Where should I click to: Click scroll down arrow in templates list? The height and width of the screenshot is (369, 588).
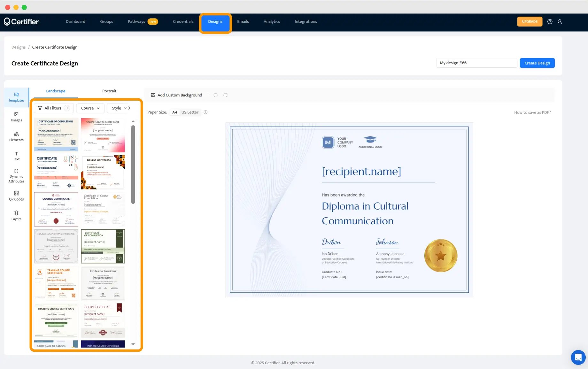(133, 344)
